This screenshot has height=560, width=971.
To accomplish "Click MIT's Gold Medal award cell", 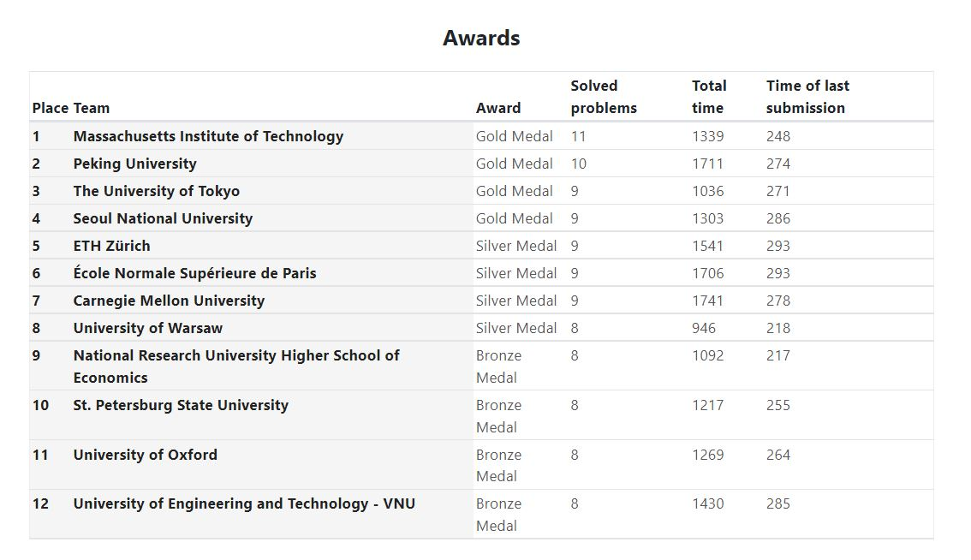I will coord(514,136).
